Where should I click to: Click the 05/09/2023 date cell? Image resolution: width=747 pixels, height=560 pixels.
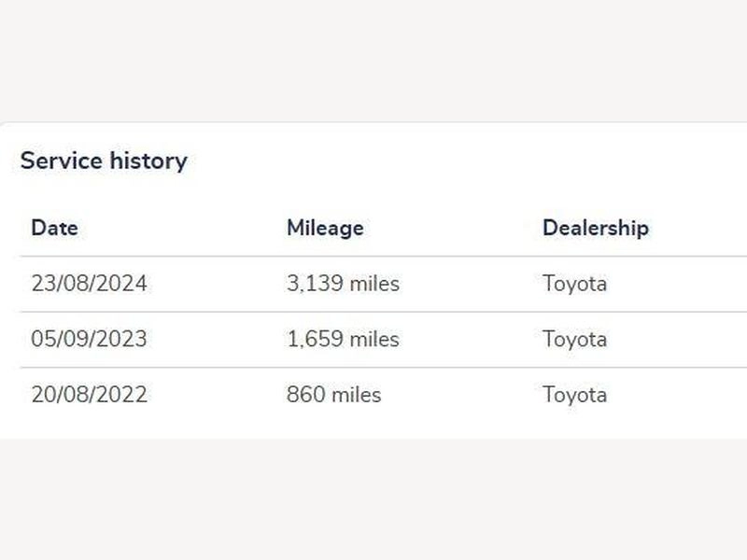click(x=89, y=339)
